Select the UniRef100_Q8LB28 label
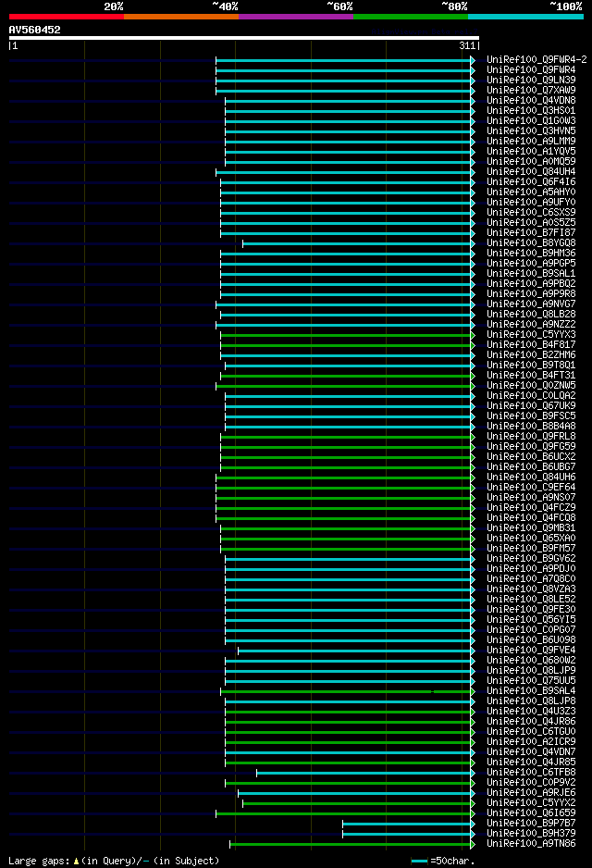 click(x=531, y=315)
